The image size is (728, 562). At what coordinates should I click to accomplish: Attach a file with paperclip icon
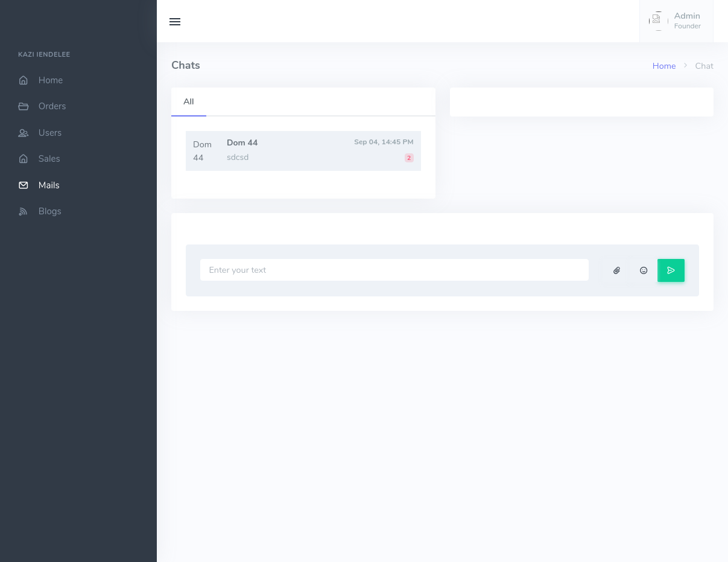(616, 270)
